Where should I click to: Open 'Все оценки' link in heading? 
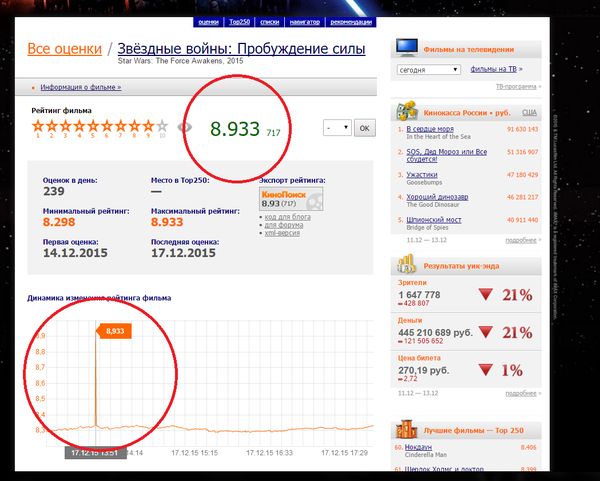[64, 49]
